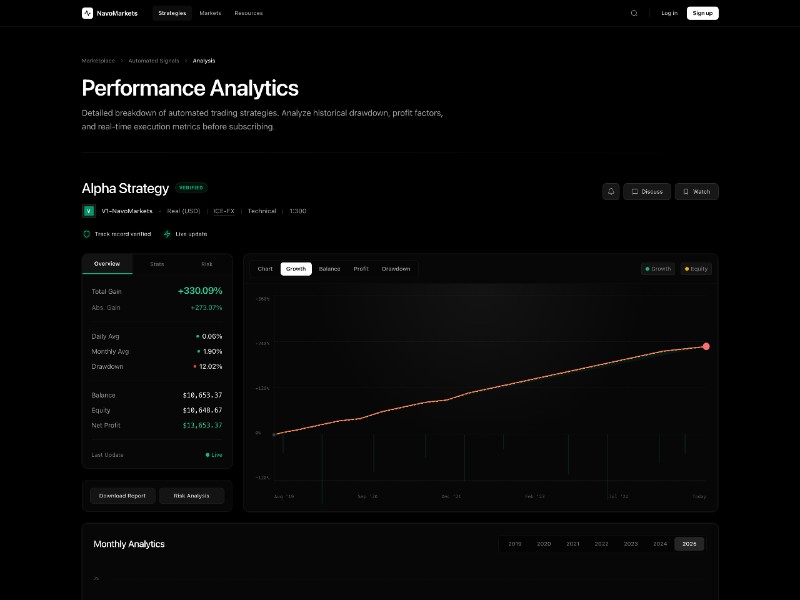The image size is (800, 600).
Task: Open the Discuss panel
Action: pos(646,191)
